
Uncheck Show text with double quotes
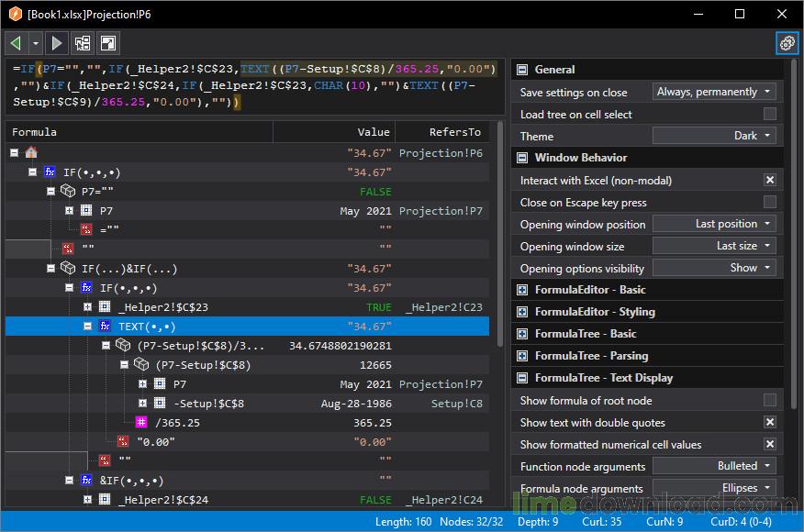(x=770, y=422)
